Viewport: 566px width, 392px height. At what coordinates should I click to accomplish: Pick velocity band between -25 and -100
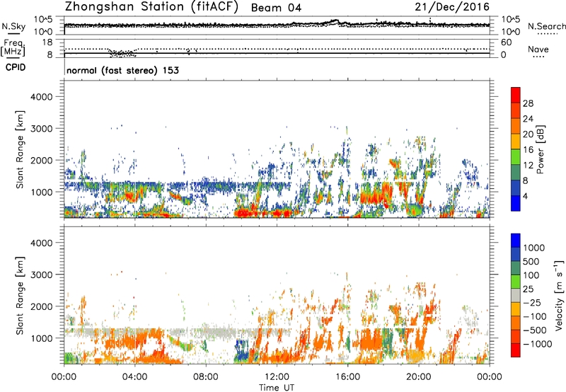pos(516,309)
